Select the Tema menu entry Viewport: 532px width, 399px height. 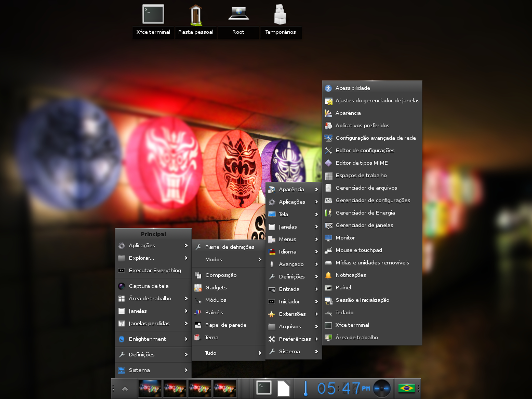tap(229, 338)
